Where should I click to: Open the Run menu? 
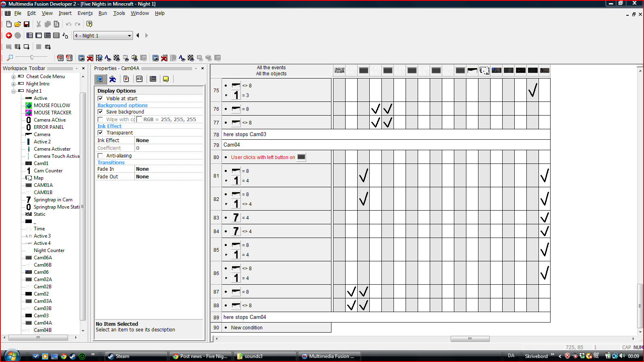click(x=103, y=13)
